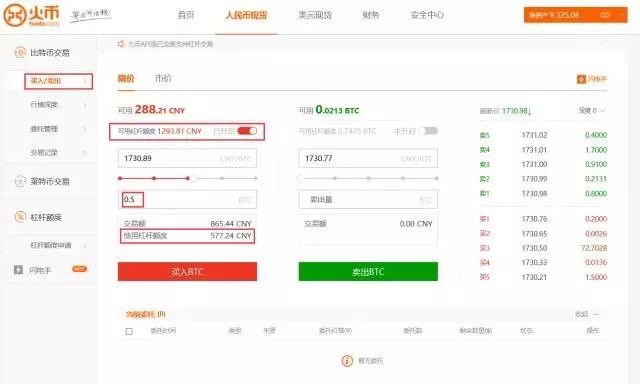640x384 pixels.
Task: Open the 深度 0 depth dropdown
Action: tap(592, 111)
